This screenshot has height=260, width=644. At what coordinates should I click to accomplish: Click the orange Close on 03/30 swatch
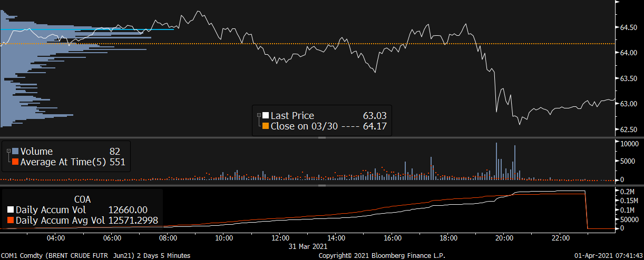(x=266, y=126)
